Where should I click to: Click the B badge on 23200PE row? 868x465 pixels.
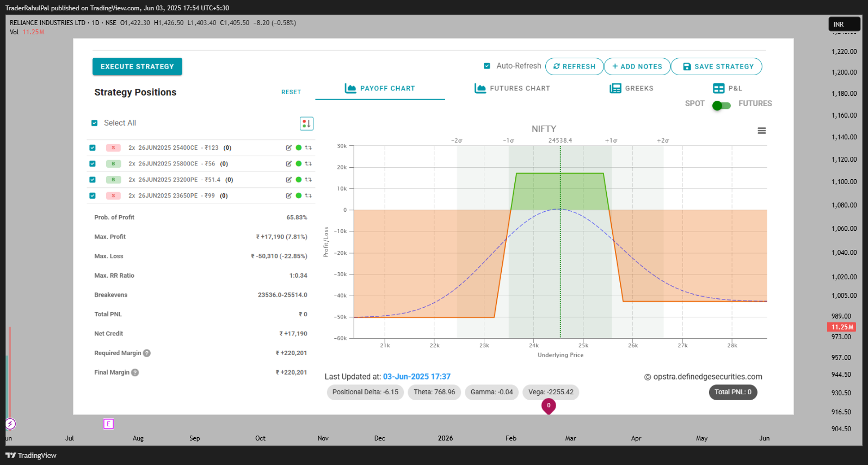[x=113, y=180]
